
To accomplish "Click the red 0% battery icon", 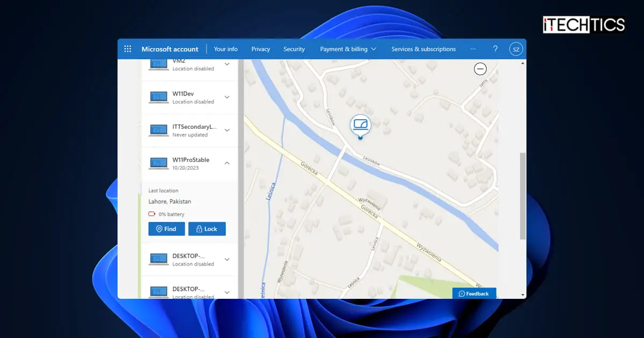I will coord(152,214).
